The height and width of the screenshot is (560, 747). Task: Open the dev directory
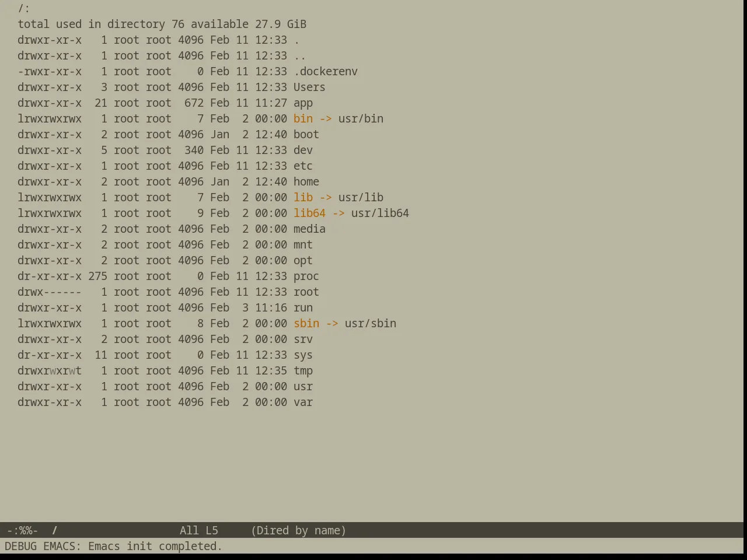(x=303, y=150)
